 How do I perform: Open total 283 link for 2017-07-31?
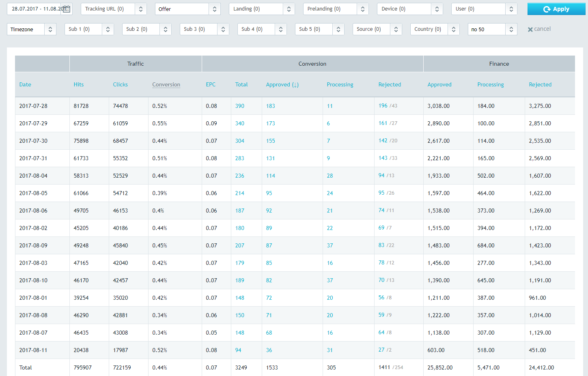240,158
